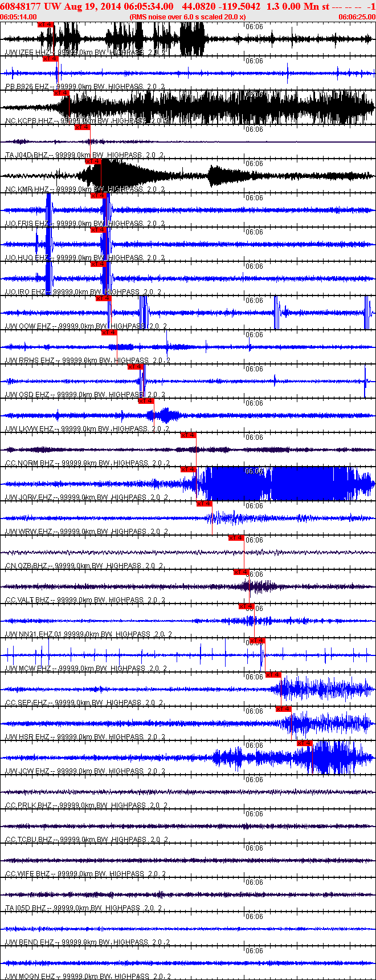This screenshot has width=376, height=980.
Task: Select the red pick marker on the UW JCW trace
Action: [305, 743]
